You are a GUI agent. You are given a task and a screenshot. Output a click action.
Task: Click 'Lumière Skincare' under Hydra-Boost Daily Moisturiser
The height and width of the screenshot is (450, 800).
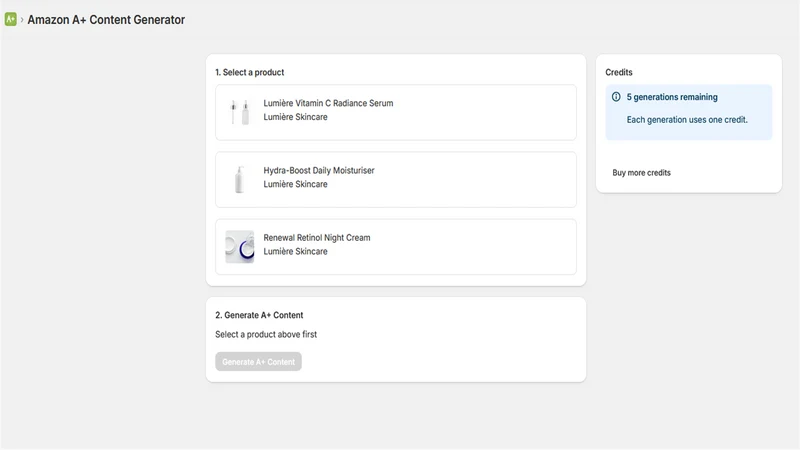click(x=295, y=184)
